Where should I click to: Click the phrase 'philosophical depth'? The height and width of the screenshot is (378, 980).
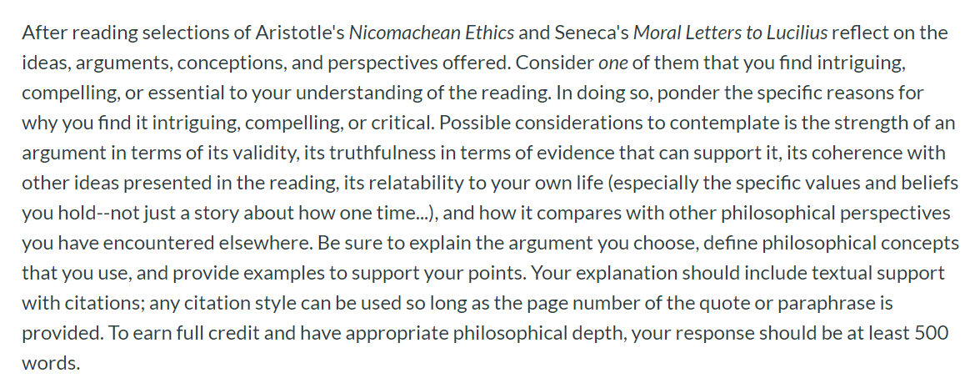tap(537, 334)
